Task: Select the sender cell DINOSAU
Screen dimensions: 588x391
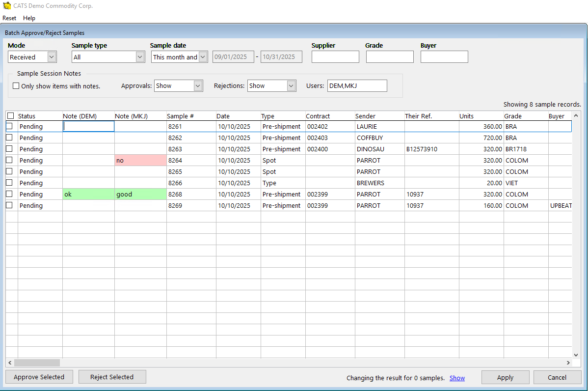Action: click(x=379, y=149)
